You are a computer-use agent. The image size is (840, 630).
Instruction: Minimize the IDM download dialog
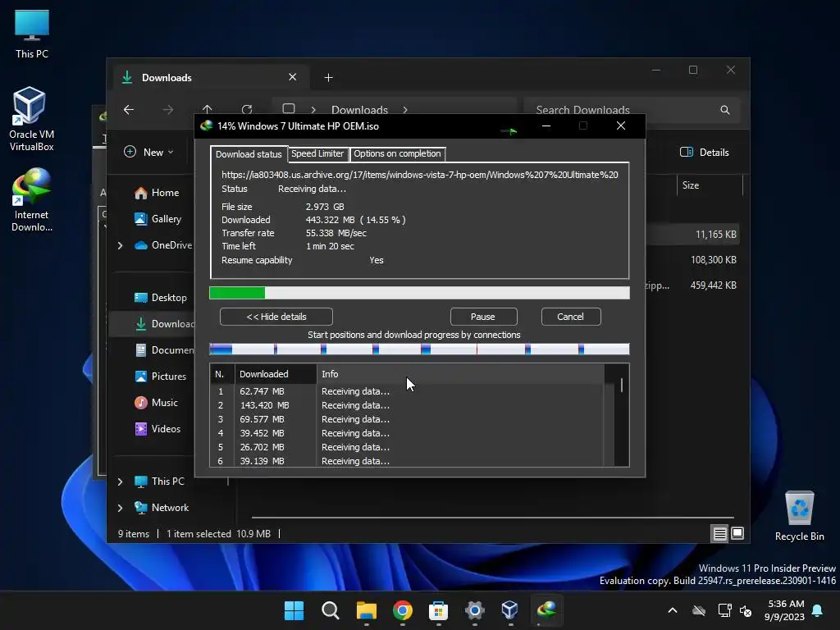[x=546, y=126]
